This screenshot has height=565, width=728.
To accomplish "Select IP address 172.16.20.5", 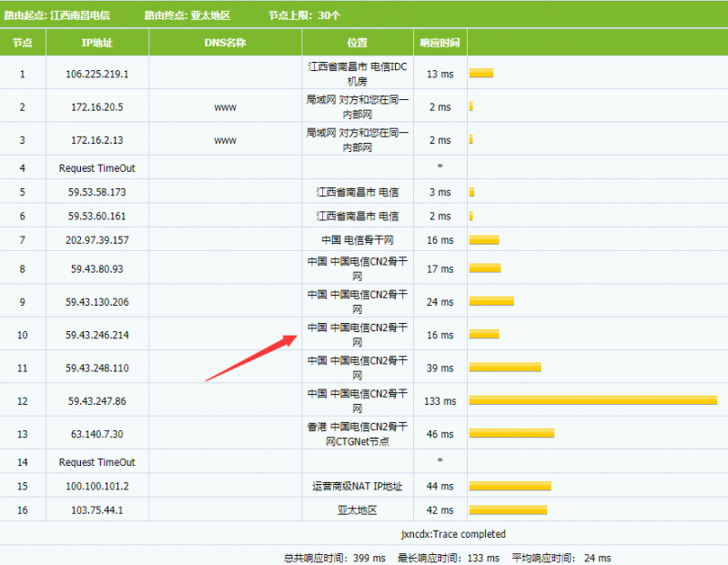I will 97,107.
